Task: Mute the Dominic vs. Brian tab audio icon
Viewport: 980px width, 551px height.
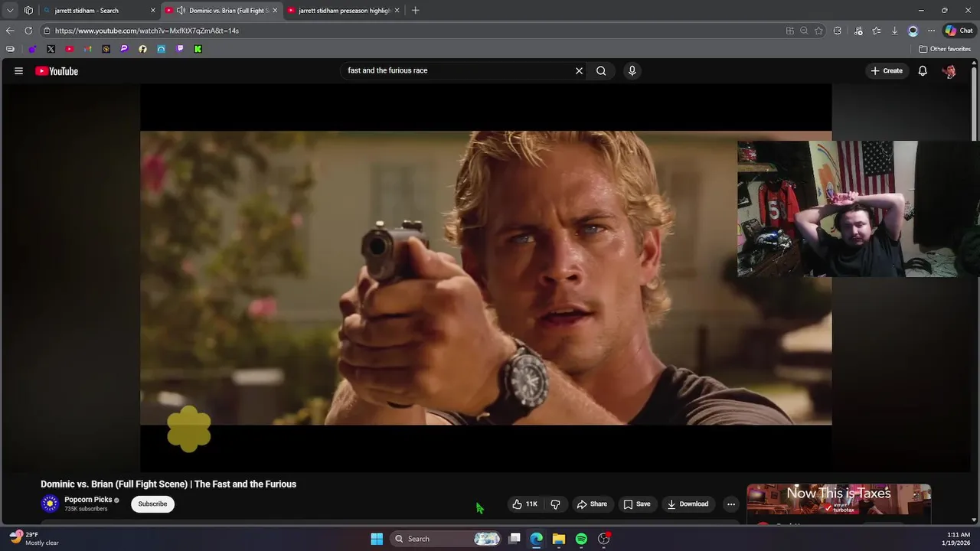Action: [x=181, y=11]
